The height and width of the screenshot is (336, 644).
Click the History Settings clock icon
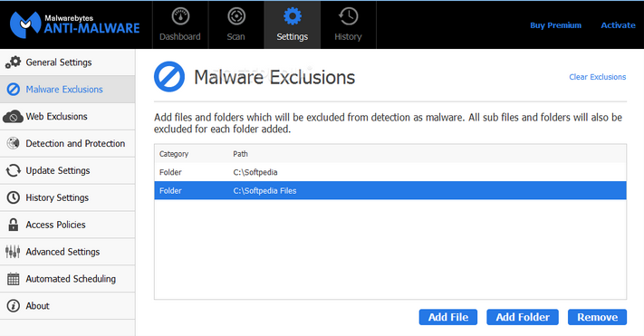pyautogui.click(x=14, y=197)
